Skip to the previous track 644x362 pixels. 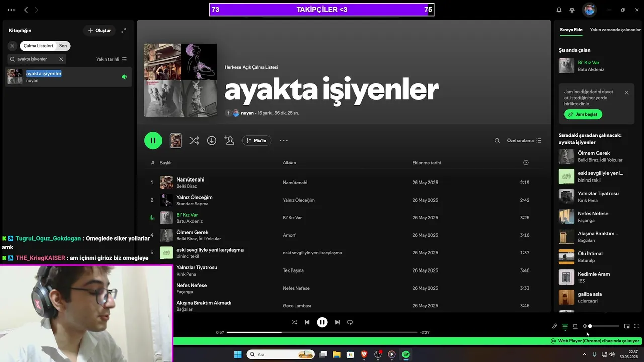pyautogui.click(x=307, y=322)
